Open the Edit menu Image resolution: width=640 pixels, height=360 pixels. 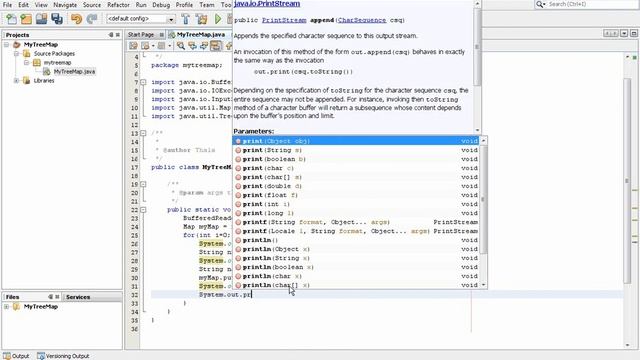(23, 5)
